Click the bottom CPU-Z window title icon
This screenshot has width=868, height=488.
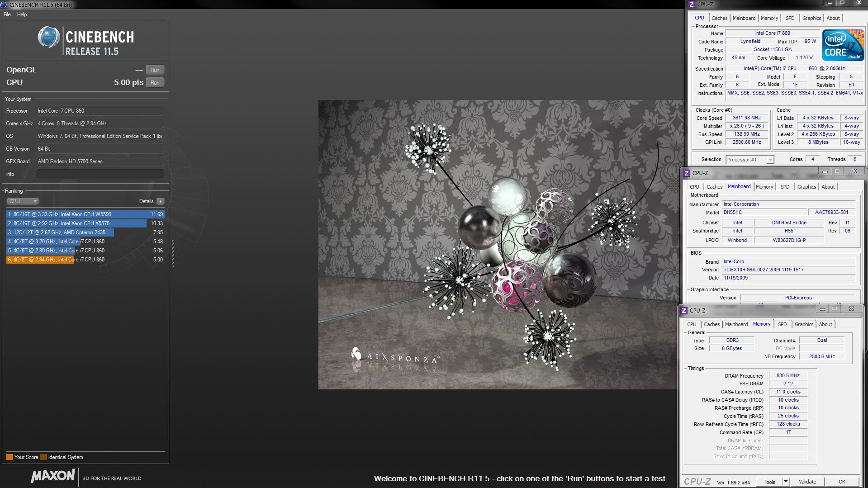tap(684, 311)
